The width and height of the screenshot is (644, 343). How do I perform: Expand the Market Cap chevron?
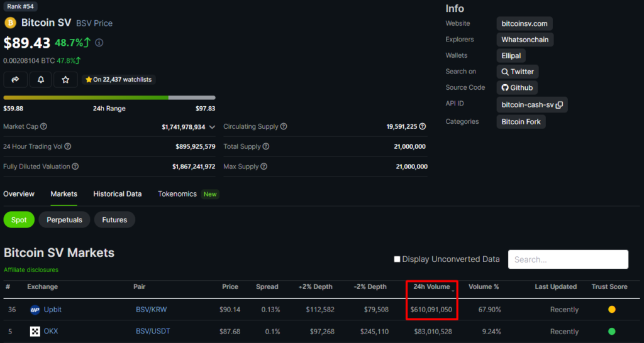[212, 127]
